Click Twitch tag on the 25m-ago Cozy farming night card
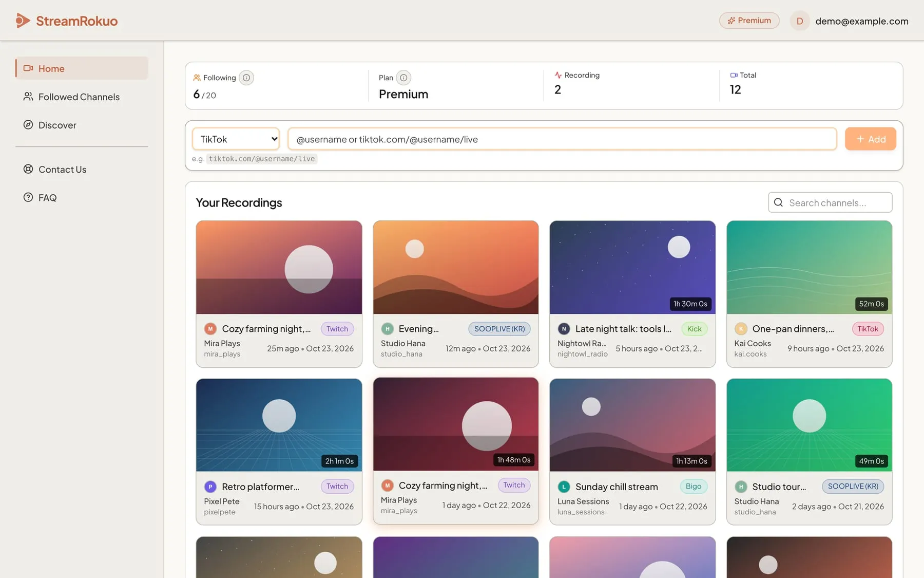 [x=337, y=329]
